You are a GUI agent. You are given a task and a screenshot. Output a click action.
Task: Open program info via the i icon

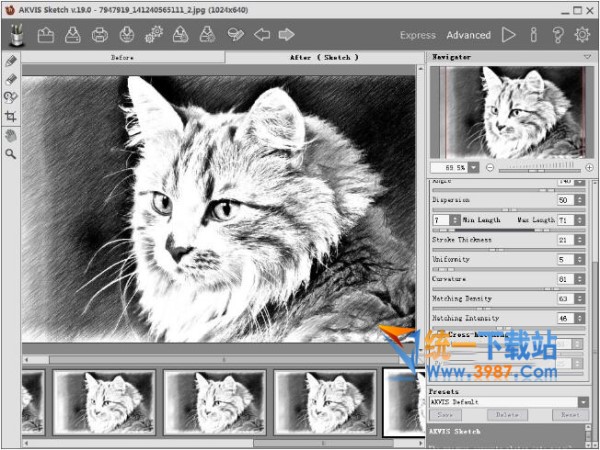pyautogui.click(x=533, y=35)
